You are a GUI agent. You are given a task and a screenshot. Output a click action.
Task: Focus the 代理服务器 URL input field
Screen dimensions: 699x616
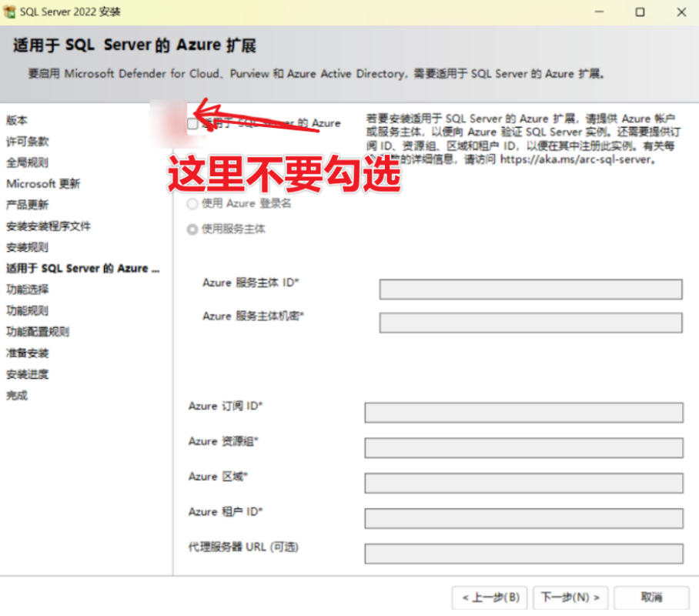(523, 554)
